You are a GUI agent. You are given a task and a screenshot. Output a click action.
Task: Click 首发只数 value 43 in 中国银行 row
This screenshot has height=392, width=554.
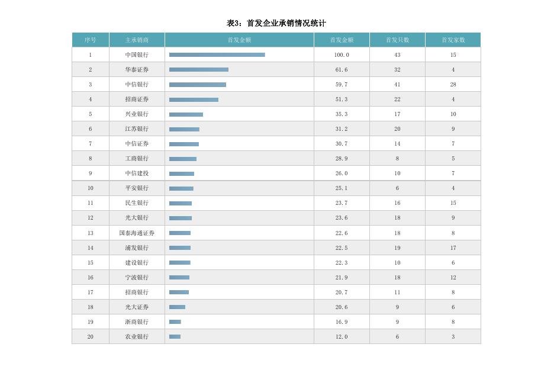click(398, 55)
